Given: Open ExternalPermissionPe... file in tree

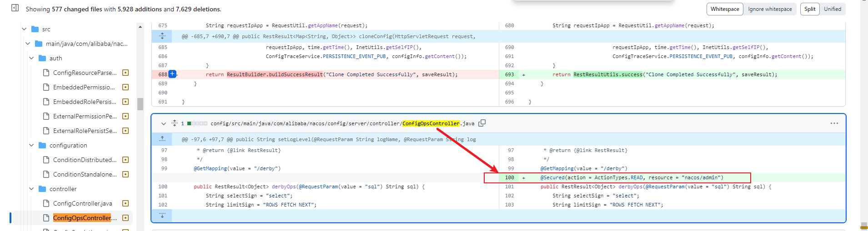Looking at the screenshot, I should pyautogui.click(x=85, y=116).
